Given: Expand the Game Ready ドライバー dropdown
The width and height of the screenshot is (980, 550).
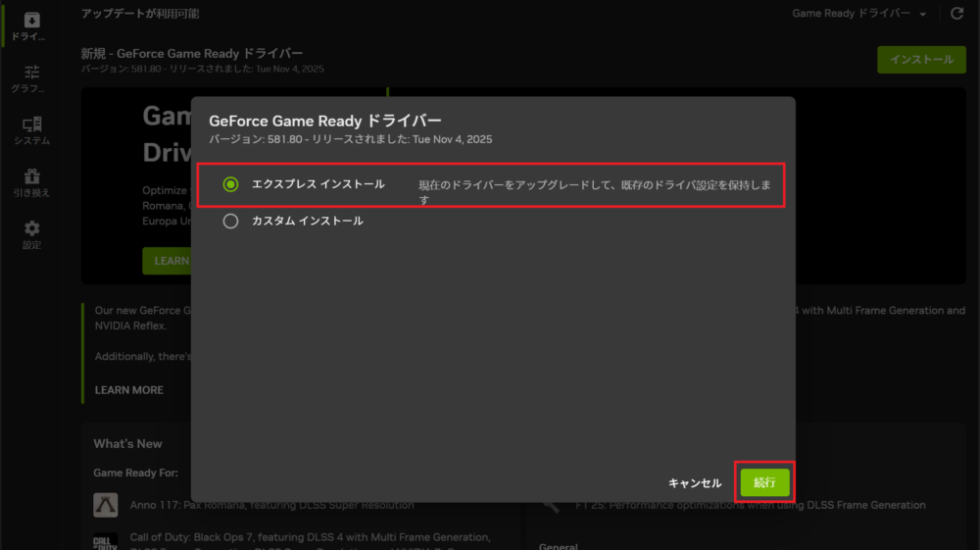Looking at the screenshot, I should tap(860, 14).
